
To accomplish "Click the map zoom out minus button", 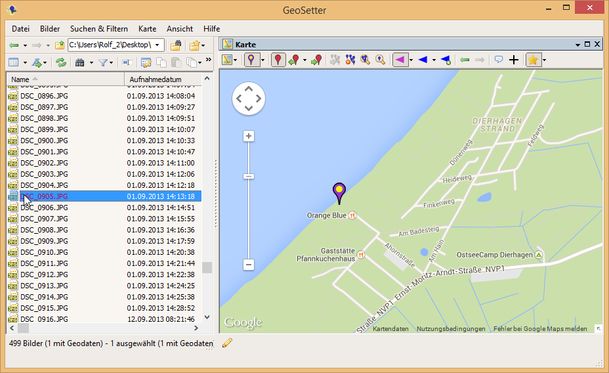I will click(249, 265).
